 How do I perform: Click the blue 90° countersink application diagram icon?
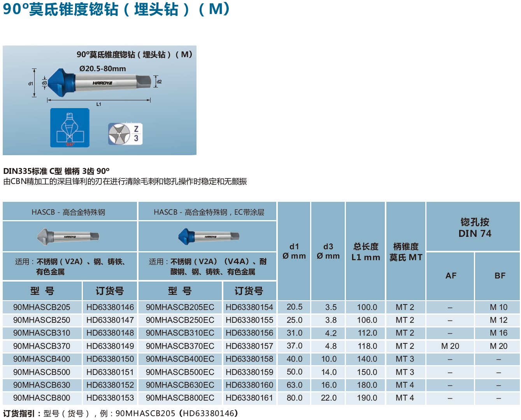click(70, 128)
